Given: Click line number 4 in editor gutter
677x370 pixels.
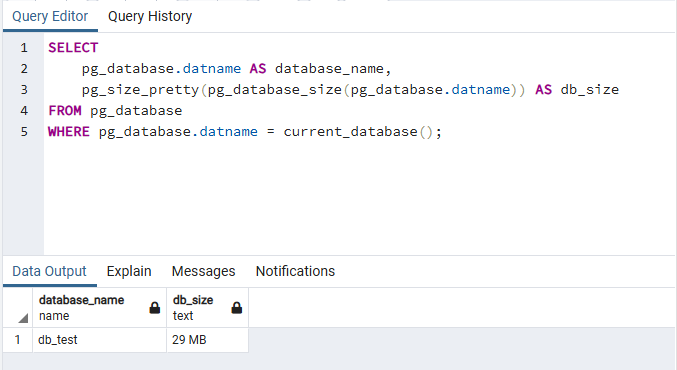Looking at the screenshot, I should pyautogui.click(x=24, y=111).
